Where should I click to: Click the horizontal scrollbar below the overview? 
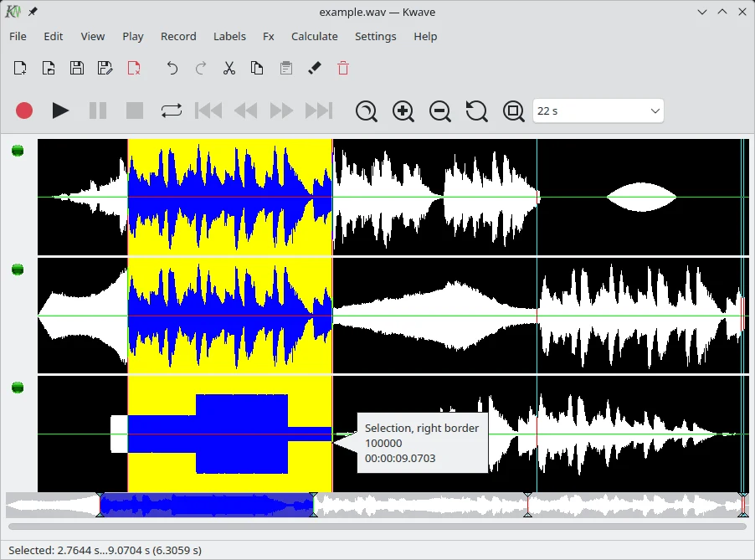point(377,527)
